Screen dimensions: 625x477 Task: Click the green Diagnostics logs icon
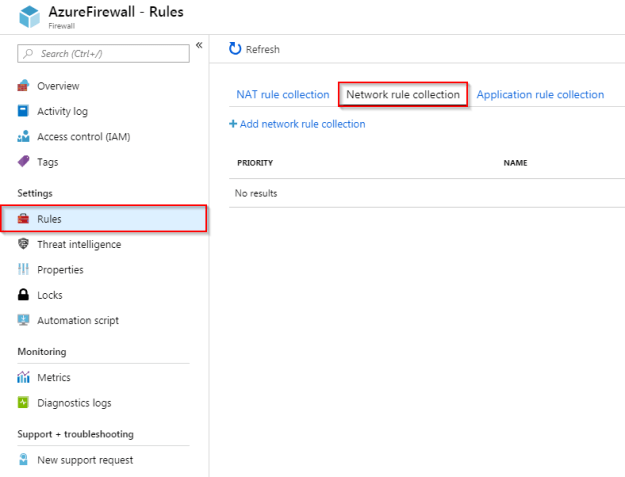[x=23, y=402]
